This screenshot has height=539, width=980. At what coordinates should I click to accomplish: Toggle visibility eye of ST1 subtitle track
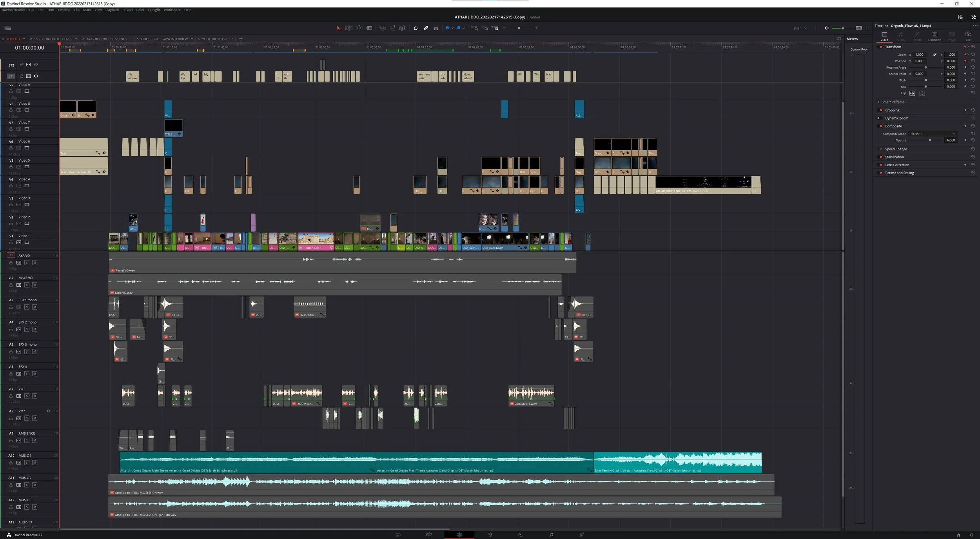point(36,76)
